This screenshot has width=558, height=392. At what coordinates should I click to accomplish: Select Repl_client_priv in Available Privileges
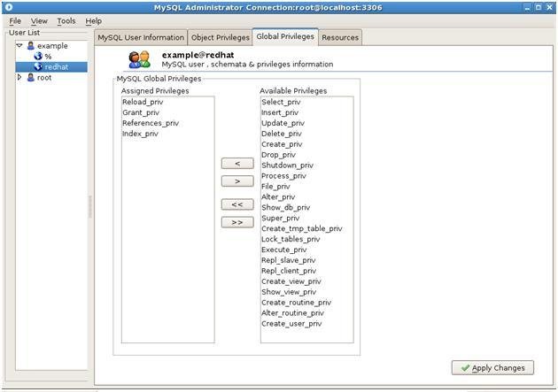coord(289,271)
